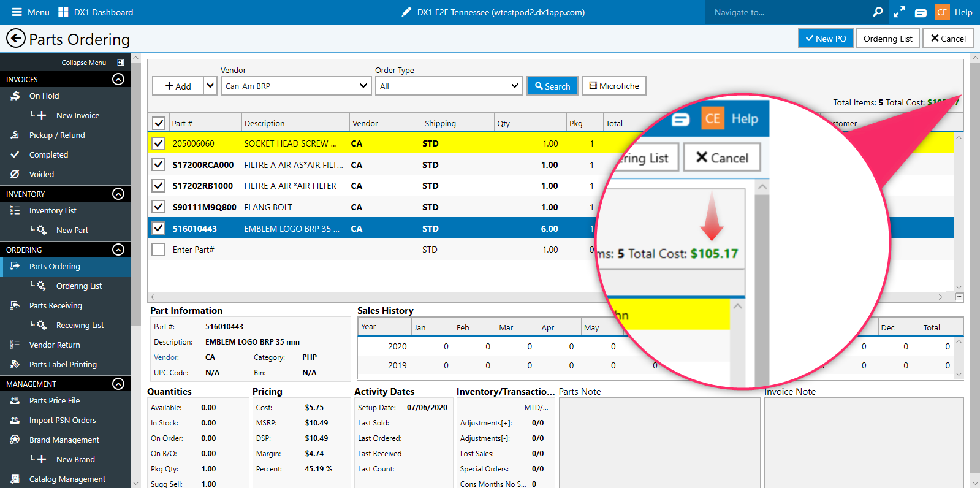The height and width of the screenshot is (488, 980).
Task: Open Catalog Management
Action: pos(67,479)
